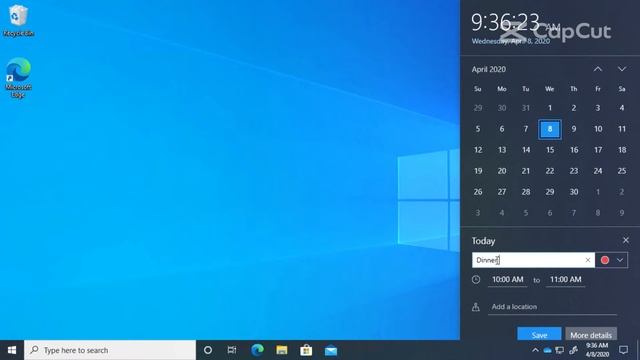This screenshot has height=360, width=640.
Task: Open the Mail app from the taskbar
Action: (x=331, y=350)
